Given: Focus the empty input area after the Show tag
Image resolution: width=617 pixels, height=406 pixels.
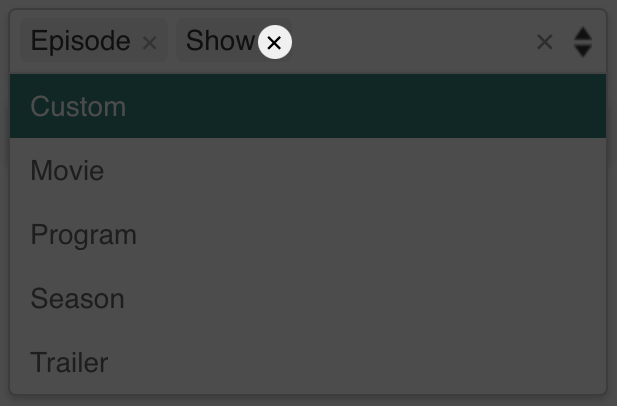Looking at the screenshot, I should [411, 42].
